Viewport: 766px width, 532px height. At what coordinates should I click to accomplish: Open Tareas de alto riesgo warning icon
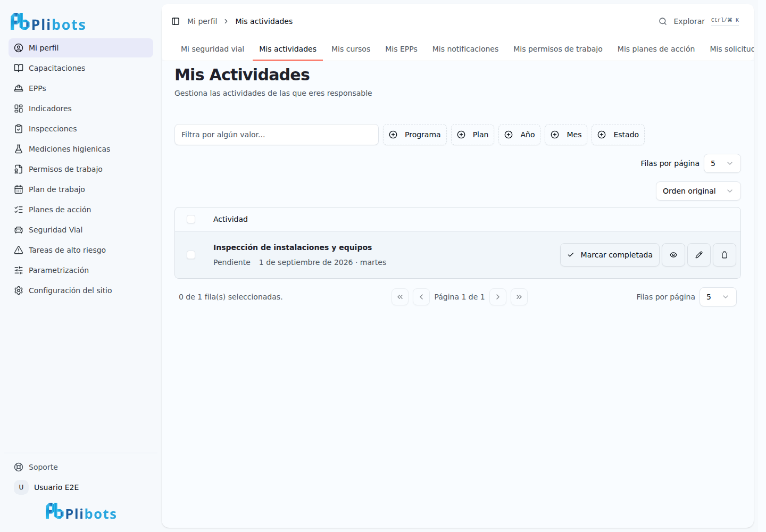[19, 250]
